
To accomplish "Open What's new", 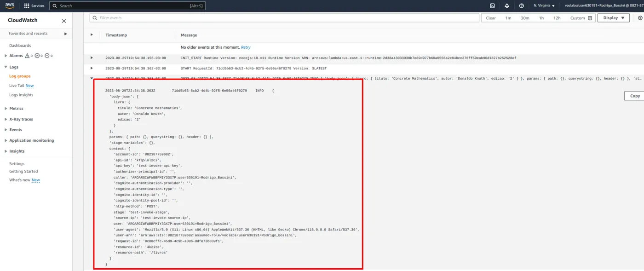I will click(20, 180).
